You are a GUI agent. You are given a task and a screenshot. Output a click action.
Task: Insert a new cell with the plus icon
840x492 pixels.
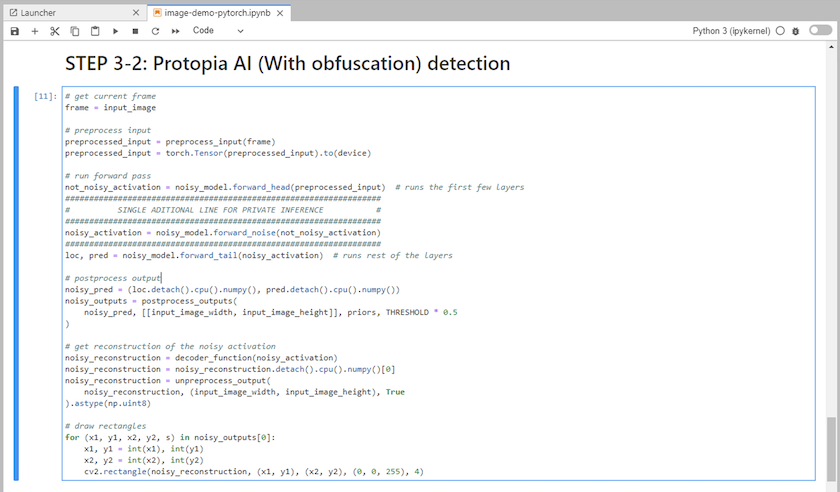pos(34,31)
